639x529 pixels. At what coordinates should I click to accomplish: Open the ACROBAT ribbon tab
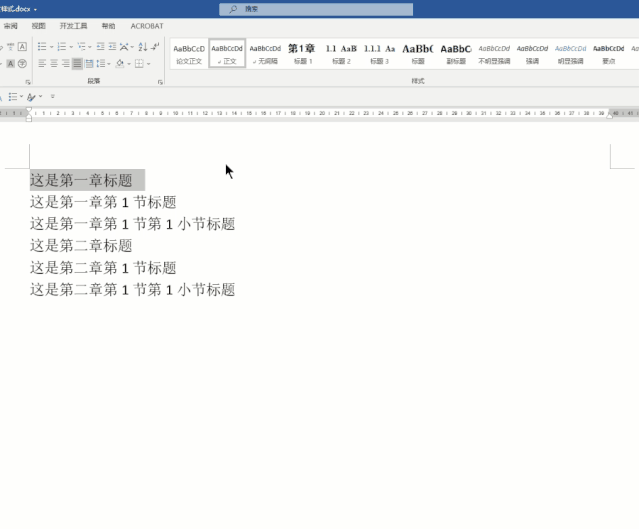[147, 26]
